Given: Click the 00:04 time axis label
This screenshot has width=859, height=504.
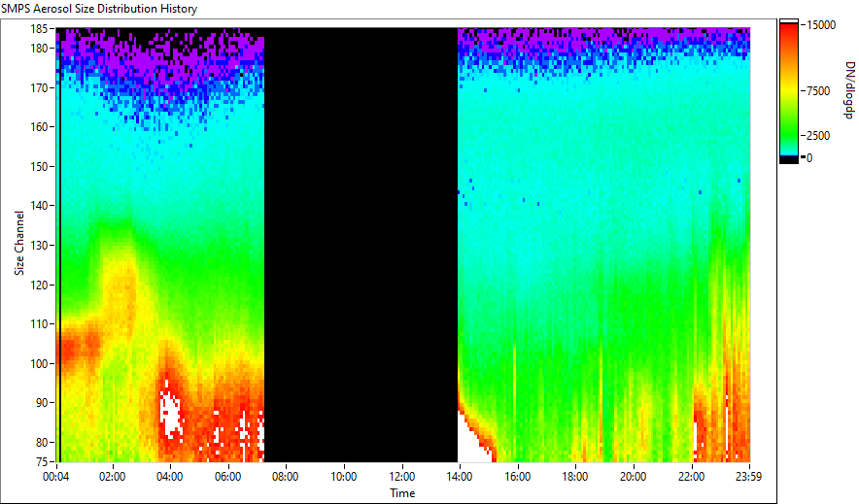Looking at the screenshot, I should 56,477.
